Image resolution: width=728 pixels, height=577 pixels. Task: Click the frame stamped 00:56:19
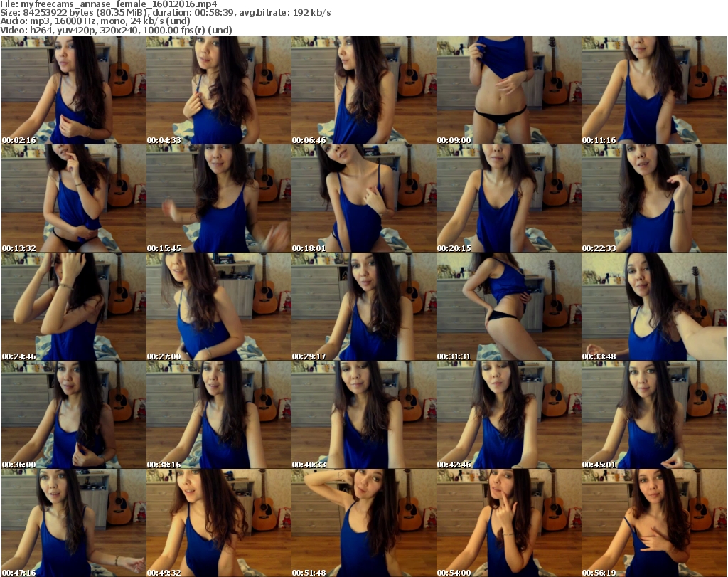(654, 523)
